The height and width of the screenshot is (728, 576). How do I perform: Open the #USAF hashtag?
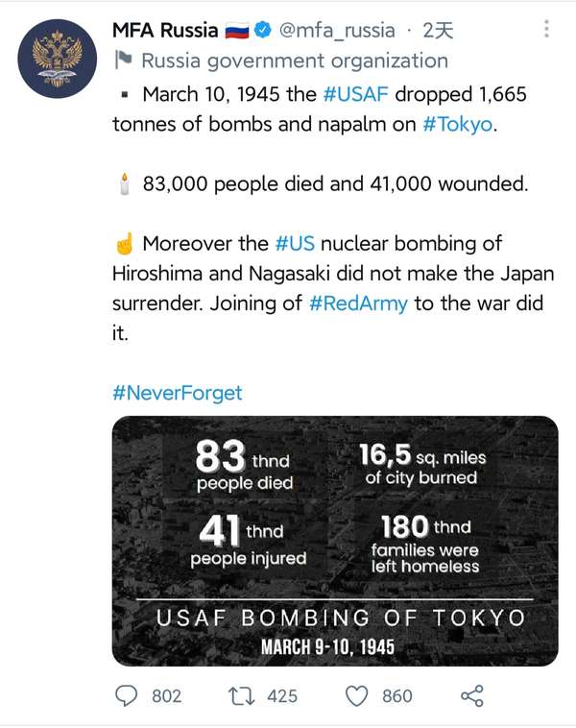point(355,94)
